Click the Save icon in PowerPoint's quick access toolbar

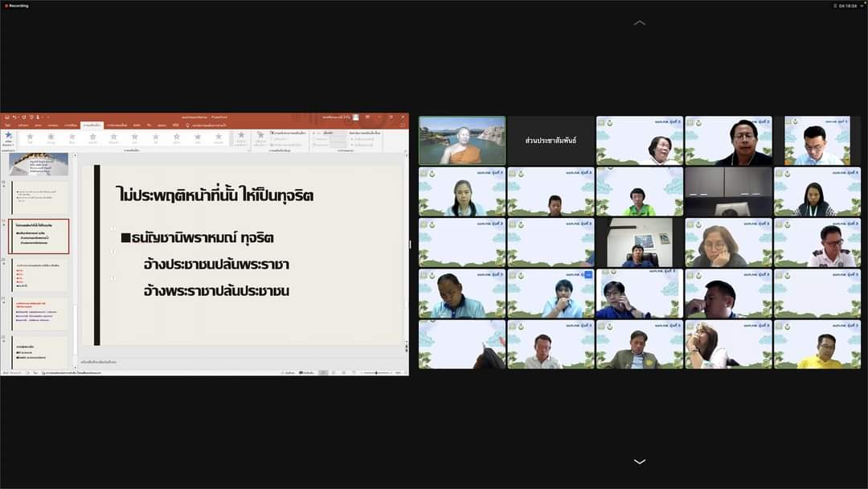(x=6, y=117)
